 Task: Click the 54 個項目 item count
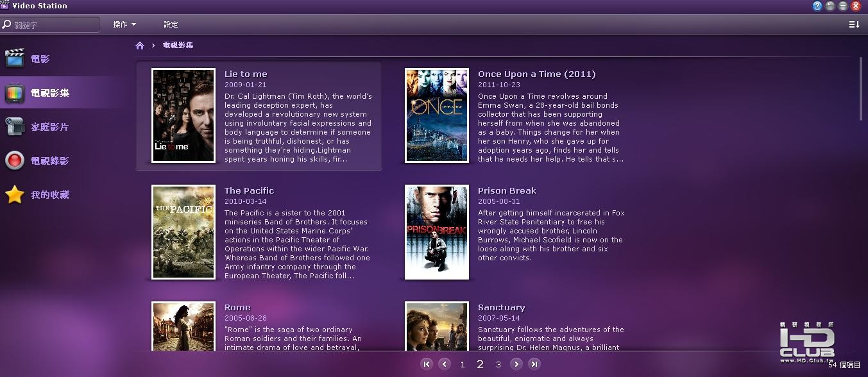click(844, 365)
